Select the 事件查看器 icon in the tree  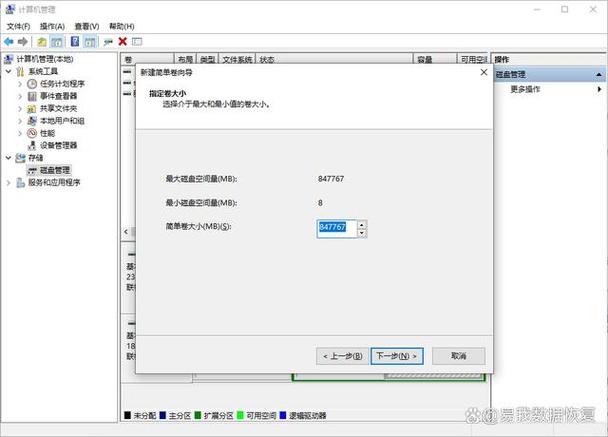click(x=32, y=96)
